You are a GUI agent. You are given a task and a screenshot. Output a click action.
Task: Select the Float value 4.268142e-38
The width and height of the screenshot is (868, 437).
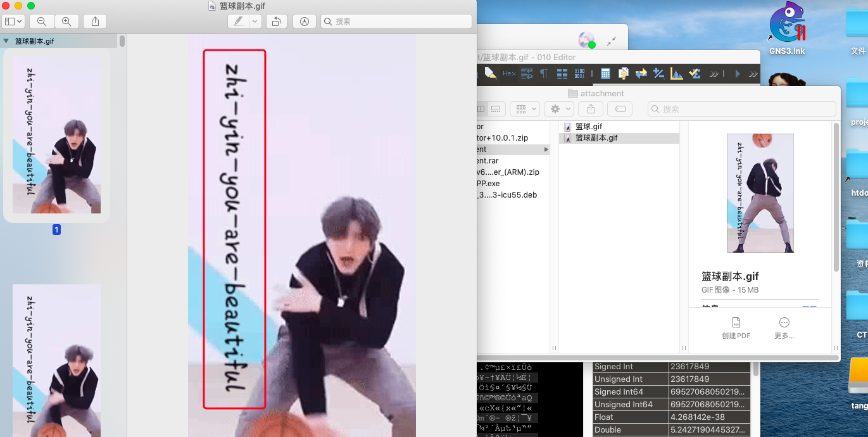coord(709,417)
